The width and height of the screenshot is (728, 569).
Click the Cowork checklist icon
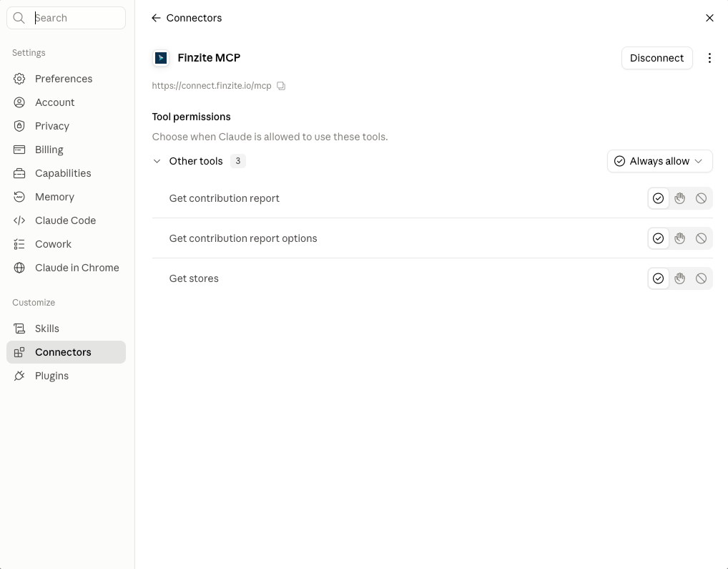click(19, 244)
